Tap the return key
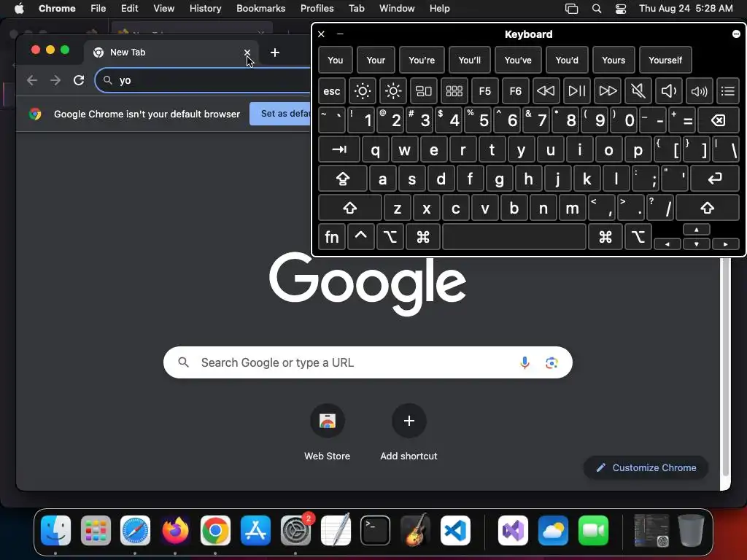Viewport: 747px width, 560px height. (x=715, y=179)
